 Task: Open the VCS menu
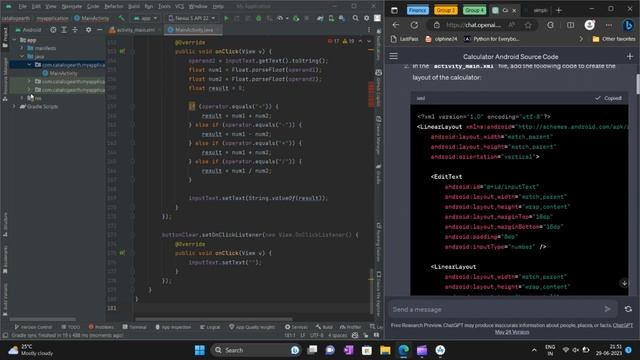tap(179, 7)
